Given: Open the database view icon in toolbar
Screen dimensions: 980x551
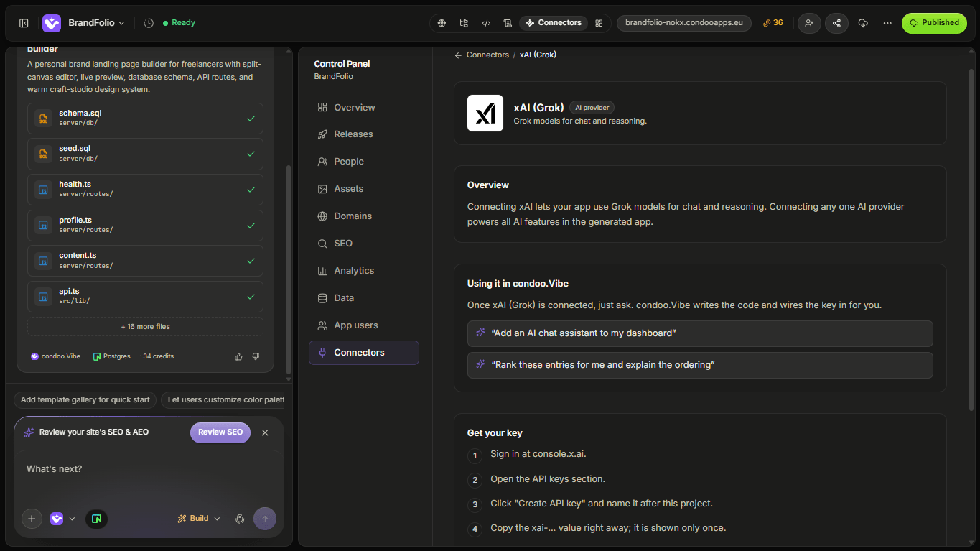Looking at the screenshot, I should (508, 23).
